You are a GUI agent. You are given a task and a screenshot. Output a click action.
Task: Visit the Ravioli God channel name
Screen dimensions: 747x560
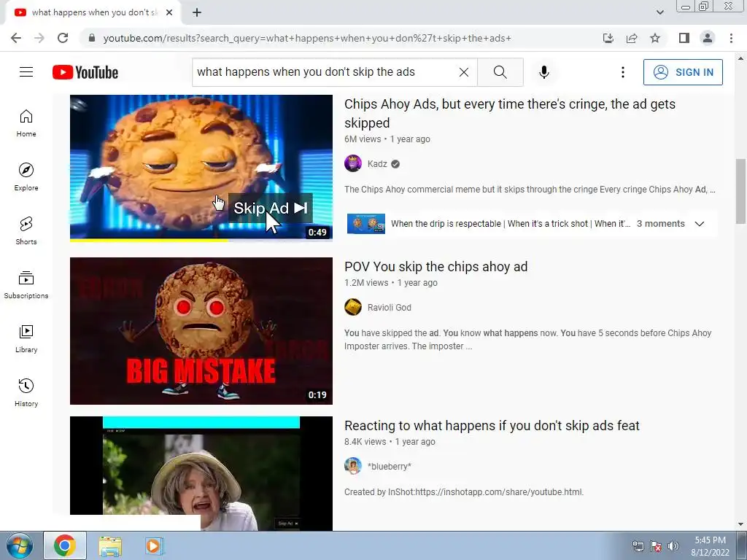pos(390,308)
